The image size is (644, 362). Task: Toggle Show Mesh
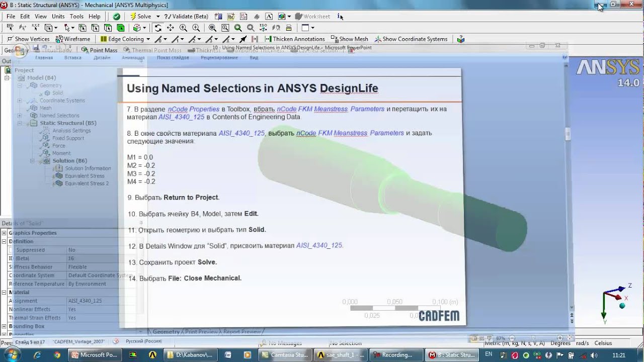pos(350,39)
